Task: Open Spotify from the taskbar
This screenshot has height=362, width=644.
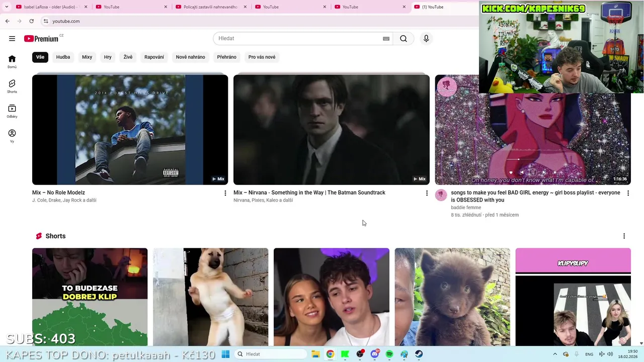Action: (x=389, y=354)
